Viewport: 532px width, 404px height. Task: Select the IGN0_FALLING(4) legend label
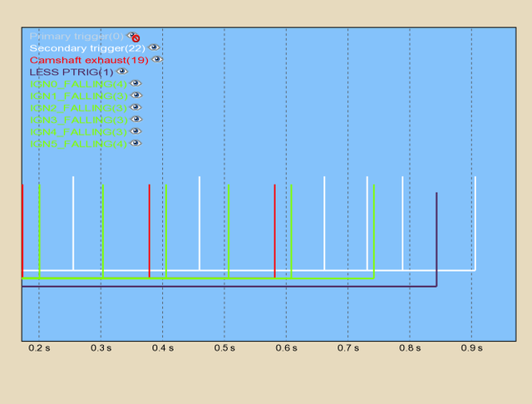(x=78, y=84)
